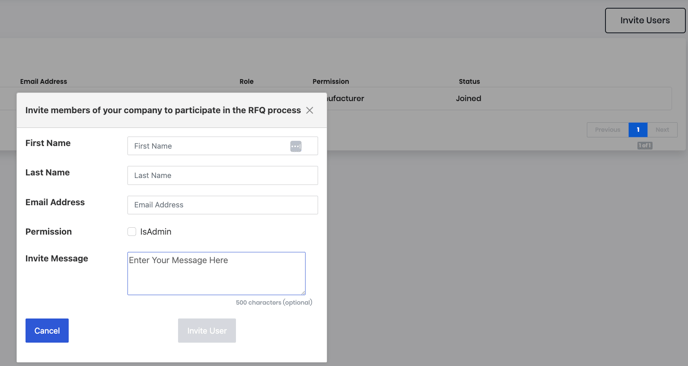Click the Last Name form label
688x366 pixels.
click(47, 172)
